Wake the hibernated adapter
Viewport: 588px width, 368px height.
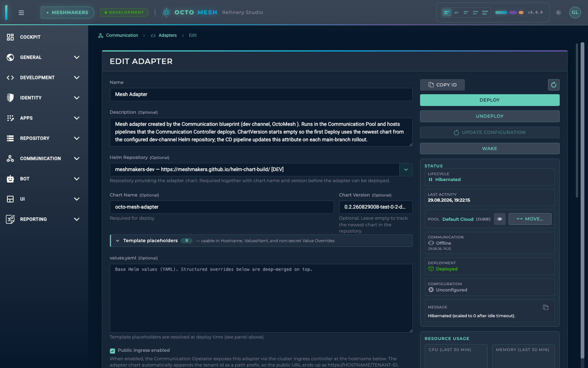[x=490, y=149]
